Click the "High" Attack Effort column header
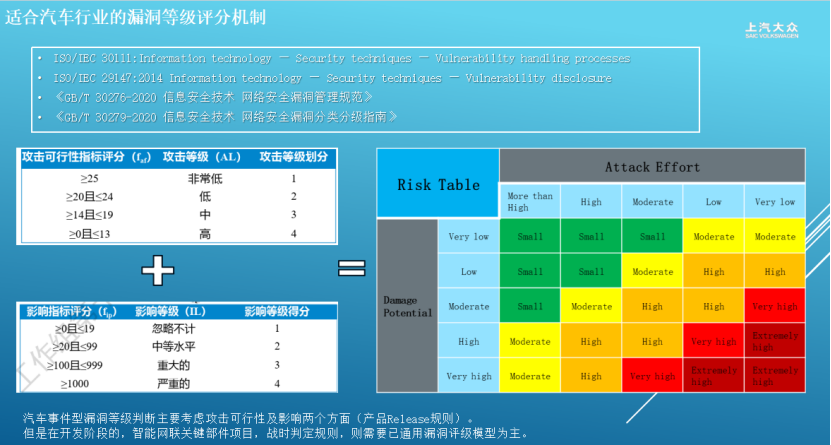831x445 pixels. coord(591,201)
